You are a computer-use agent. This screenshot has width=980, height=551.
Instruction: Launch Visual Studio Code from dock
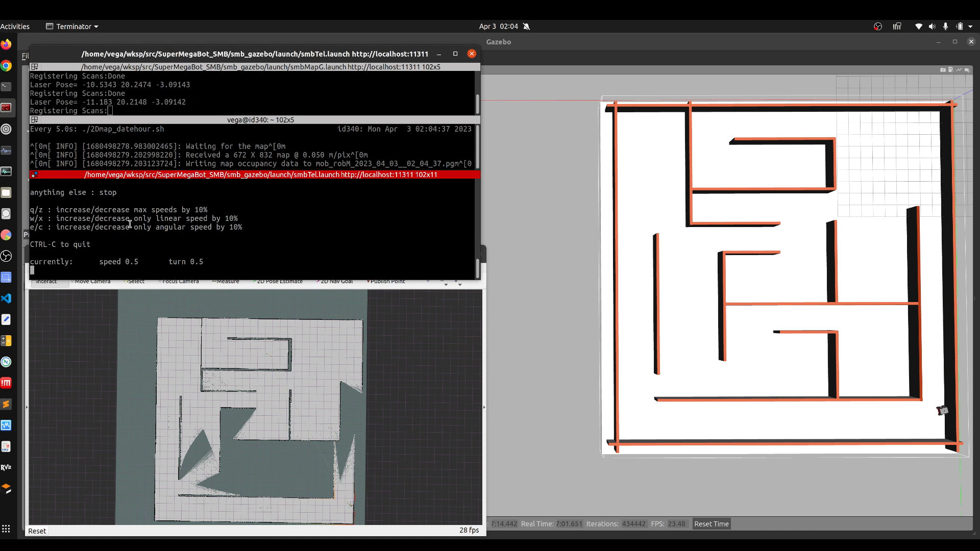click(6, 298)
